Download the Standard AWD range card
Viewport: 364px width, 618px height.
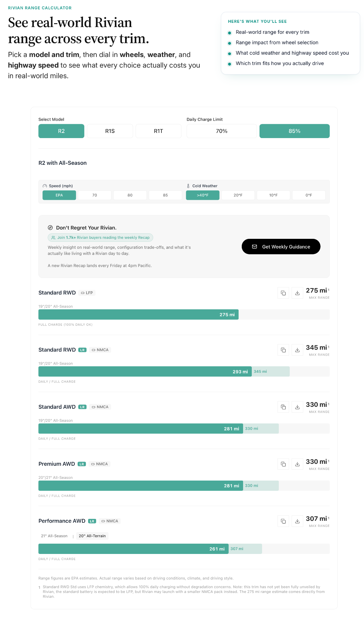click(x=297, y=407)
